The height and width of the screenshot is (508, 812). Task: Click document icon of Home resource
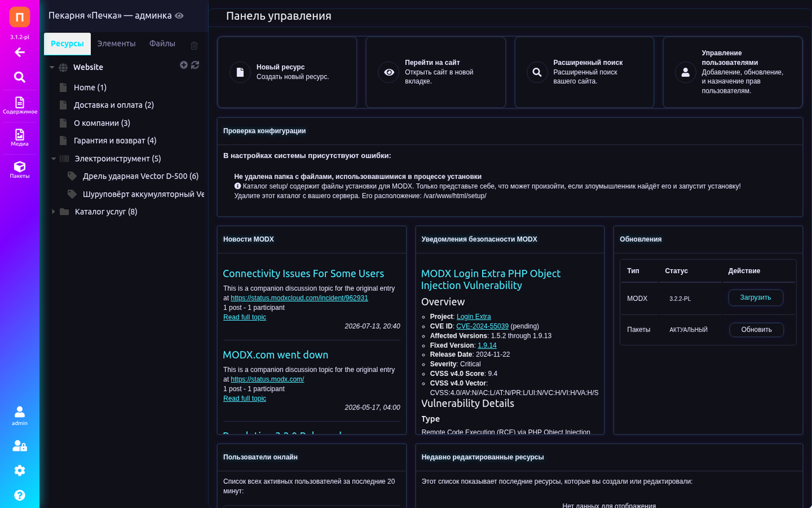pyautogui.click(x=63, y=88)
